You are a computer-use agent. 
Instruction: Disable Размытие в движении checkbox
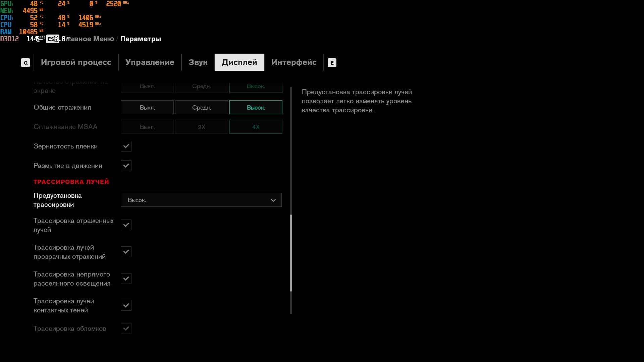tap(126, 166)
